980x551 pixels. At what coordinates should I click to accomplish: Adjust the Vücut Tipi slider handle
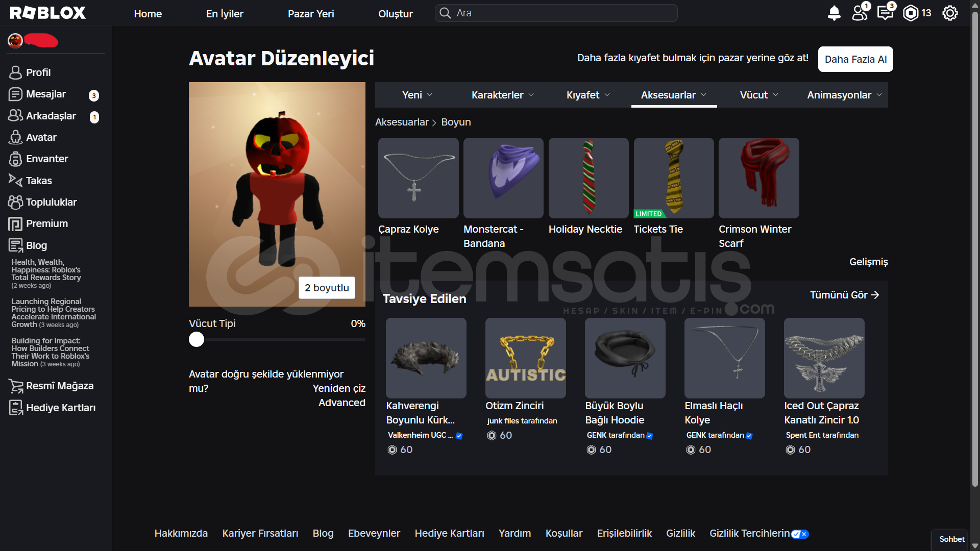197,339
